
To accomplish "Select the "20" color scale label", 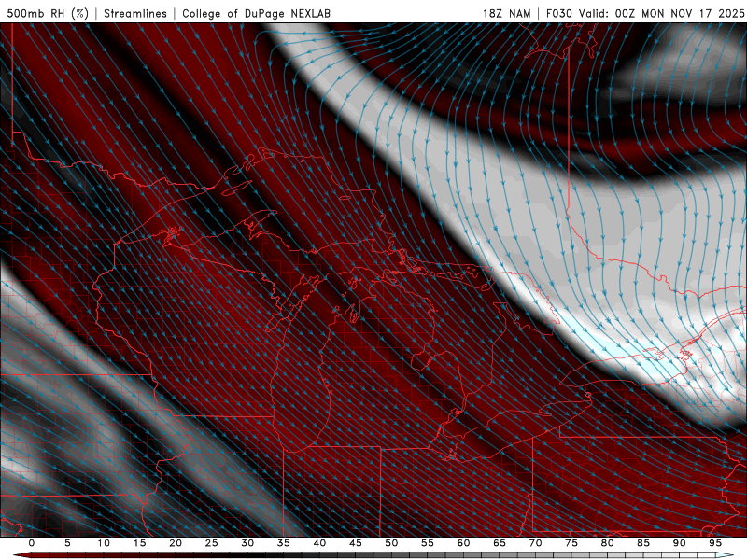I will click(176, 543).
